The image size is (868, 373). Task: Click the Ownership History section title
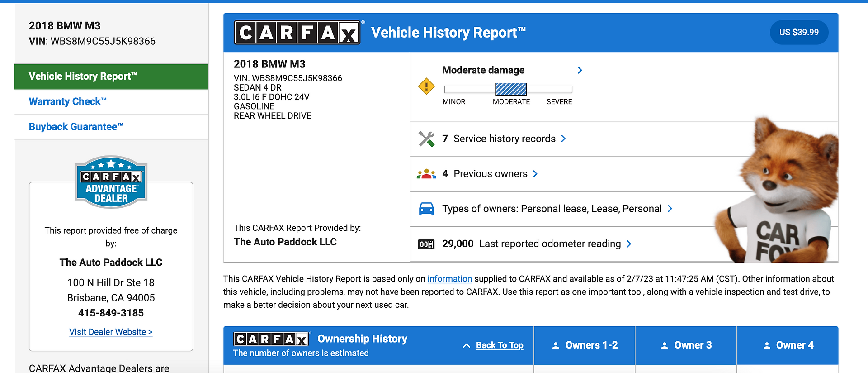tap(363, 339)
